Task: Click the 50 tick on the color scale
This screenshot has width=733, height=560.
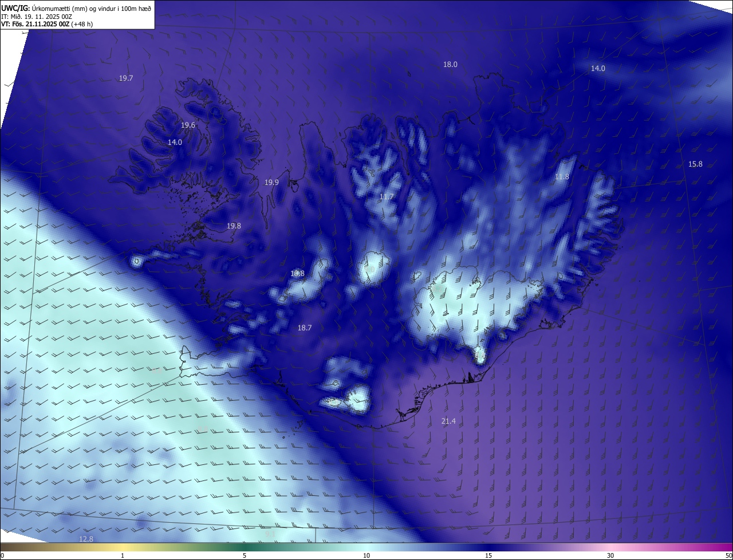Action: point(728,555)
